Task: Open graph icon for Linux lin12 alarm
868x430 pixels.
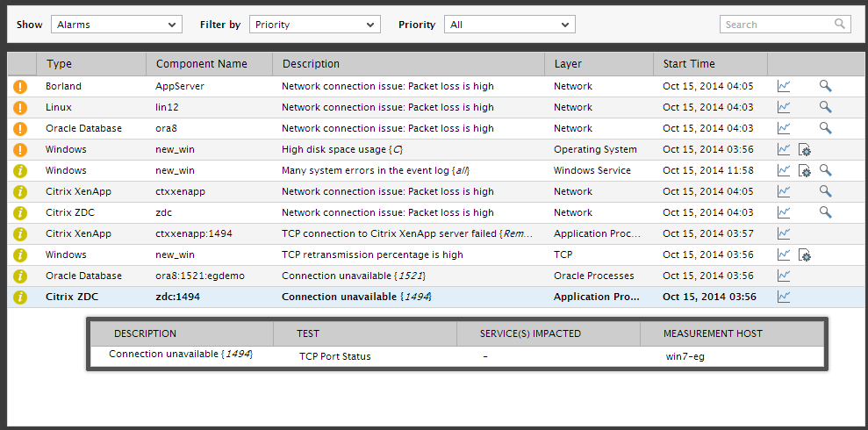Action: [783, 107]
